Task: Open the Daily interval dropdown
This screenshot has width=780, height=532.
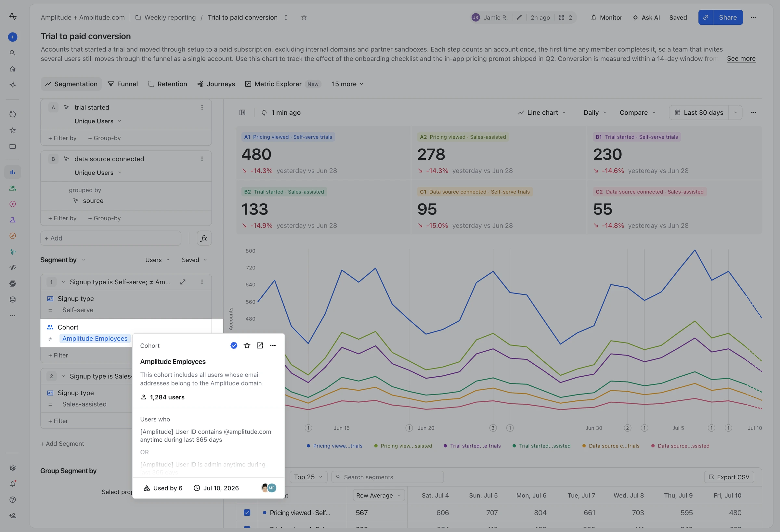Action: tap(595, 112)
